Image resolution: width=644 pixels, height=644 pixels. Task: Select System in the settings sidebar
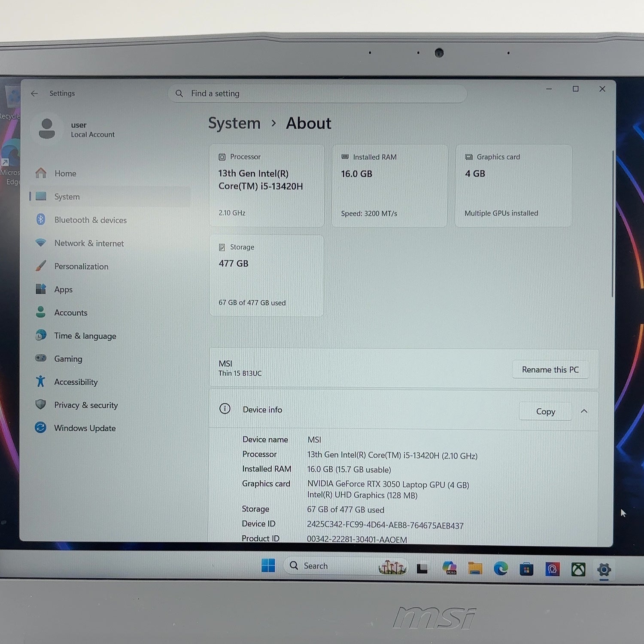point(110,197)
